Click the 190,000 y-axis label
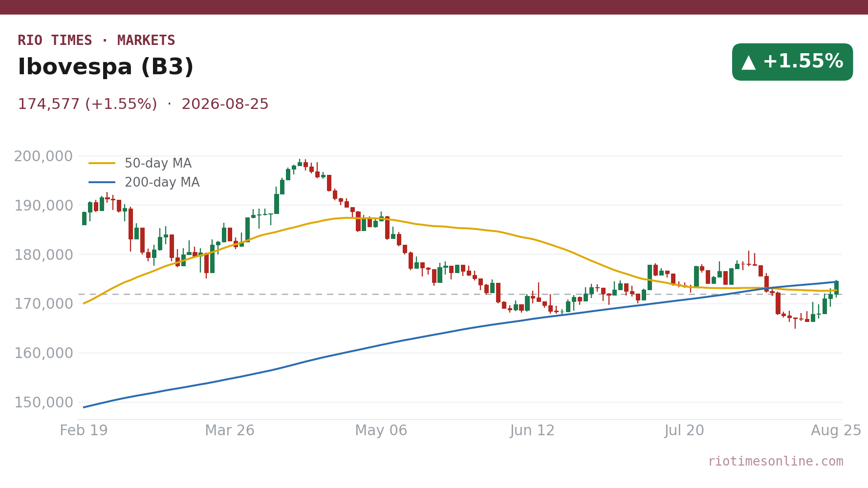The width and height of the screenshot is (868, 488). click(43, 206)
